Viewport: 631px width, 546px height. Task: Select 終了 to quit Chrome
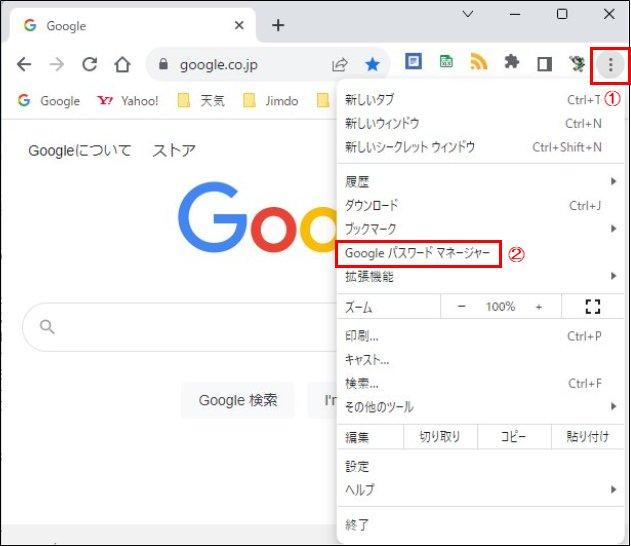click(480, 525)
